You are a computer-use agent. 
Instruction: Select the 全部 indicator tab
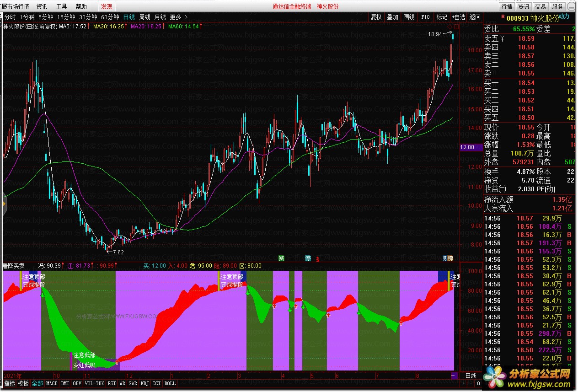(37, 383)
